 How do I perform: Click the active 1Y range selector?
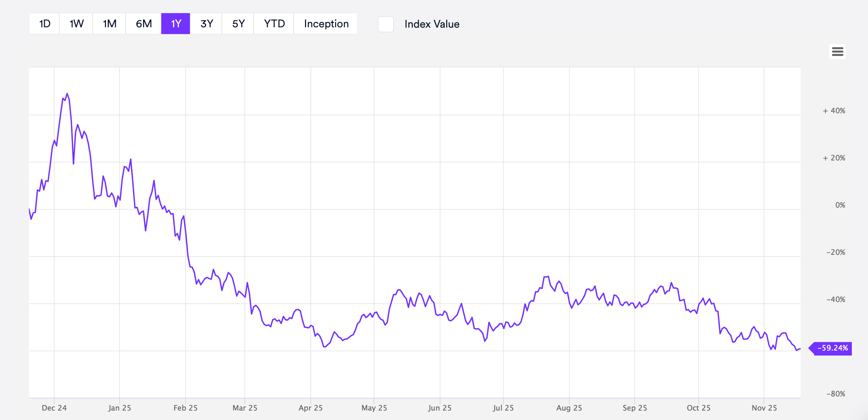(175, 24)
